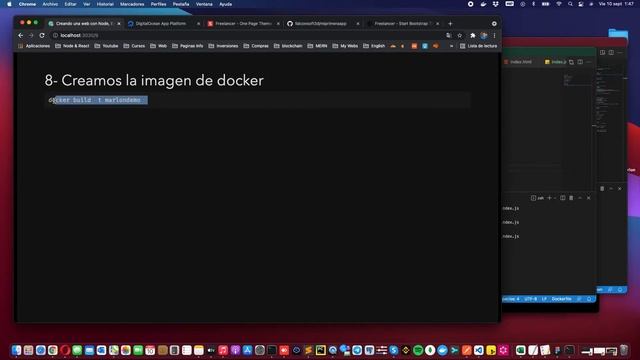This screenshot has width=640, height=360.
Task: Open the blockchain bookmarks folder
Action: pos(288,46)
